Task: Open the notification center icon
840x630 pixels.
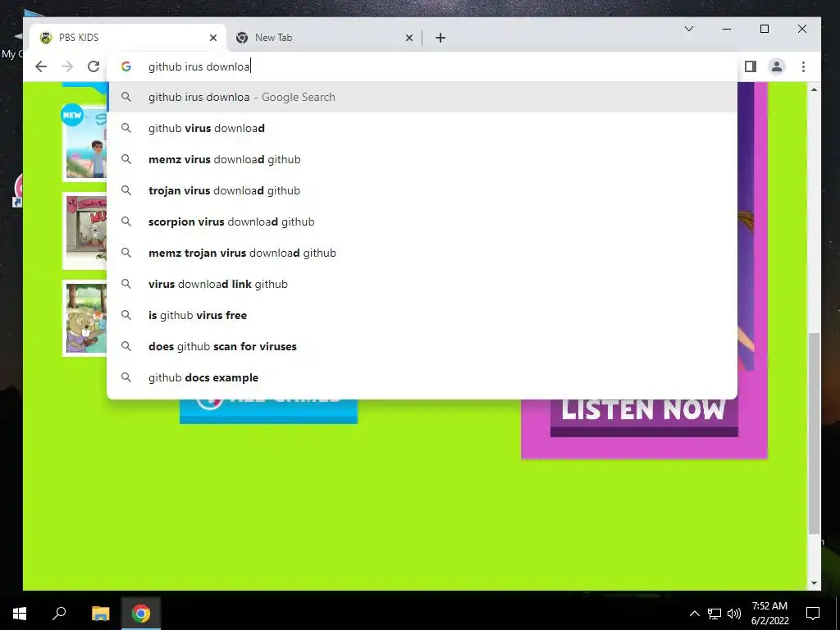Action: (813, 614)
